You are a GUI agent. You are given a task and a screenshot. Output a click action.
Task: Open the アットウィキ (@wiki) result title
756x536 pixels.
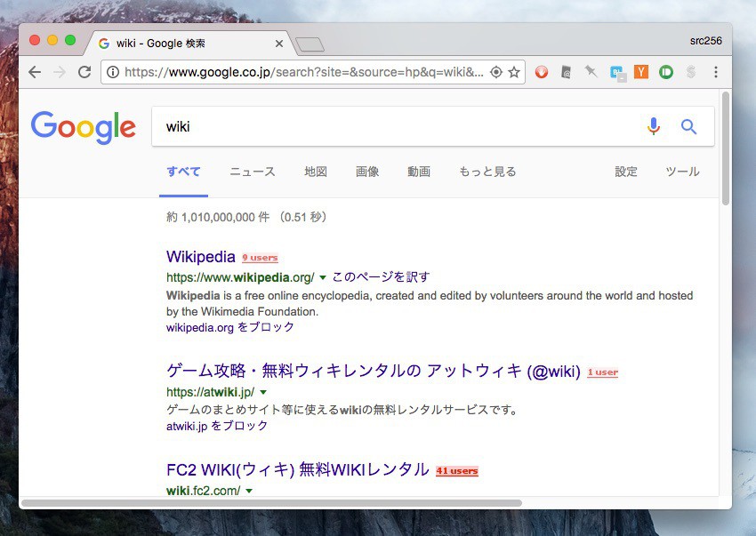[374, 372]
